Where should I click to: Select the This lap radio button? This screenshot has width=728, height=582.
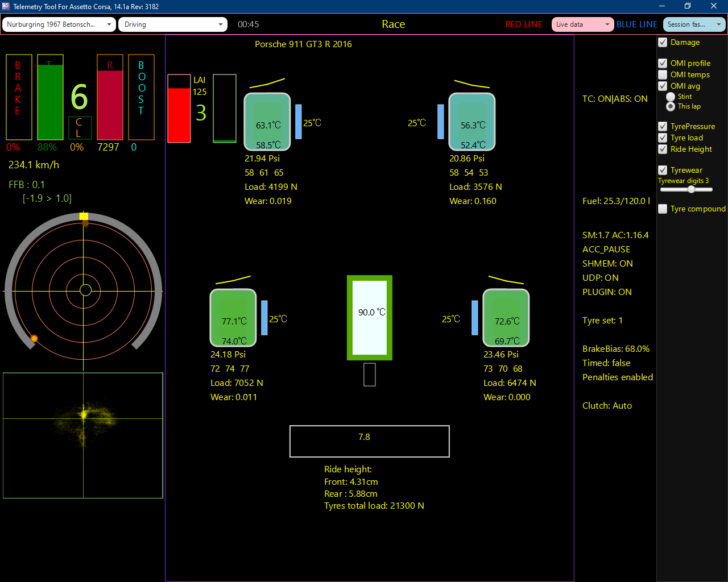point(671,106)
